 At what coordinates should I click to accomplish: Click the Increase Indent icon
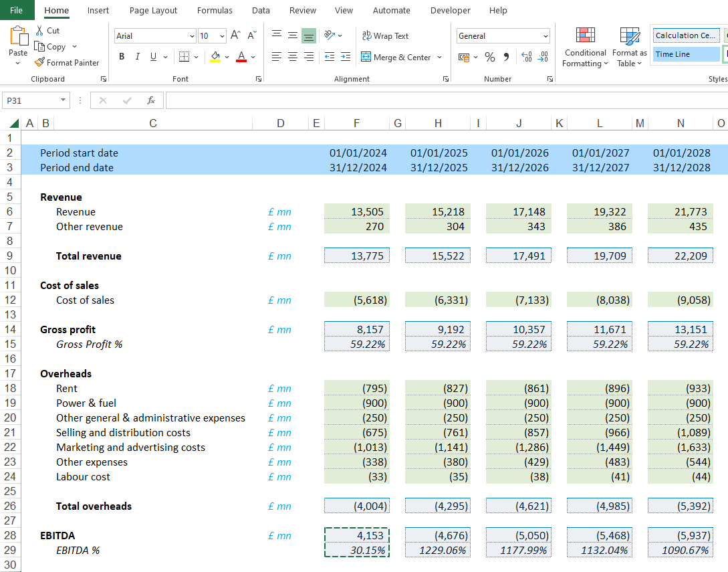[345, 57]
